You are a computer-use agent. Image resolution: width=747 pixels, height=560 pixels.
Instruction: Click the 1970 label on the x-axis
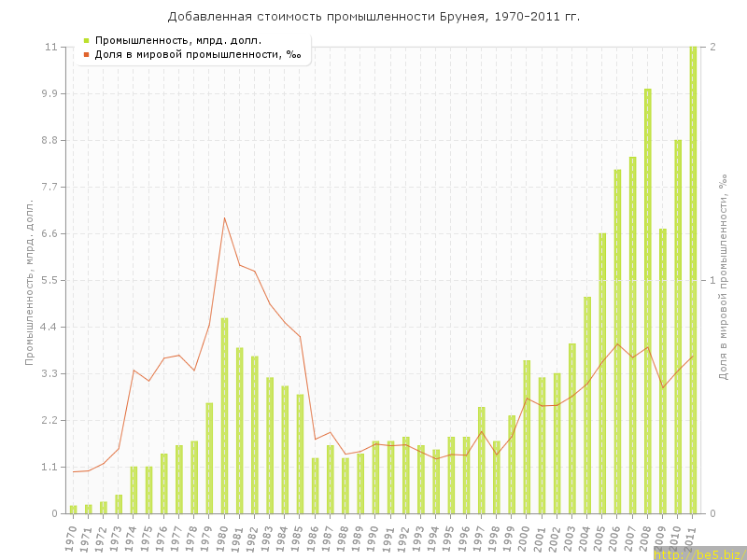(x=72, y=538)
